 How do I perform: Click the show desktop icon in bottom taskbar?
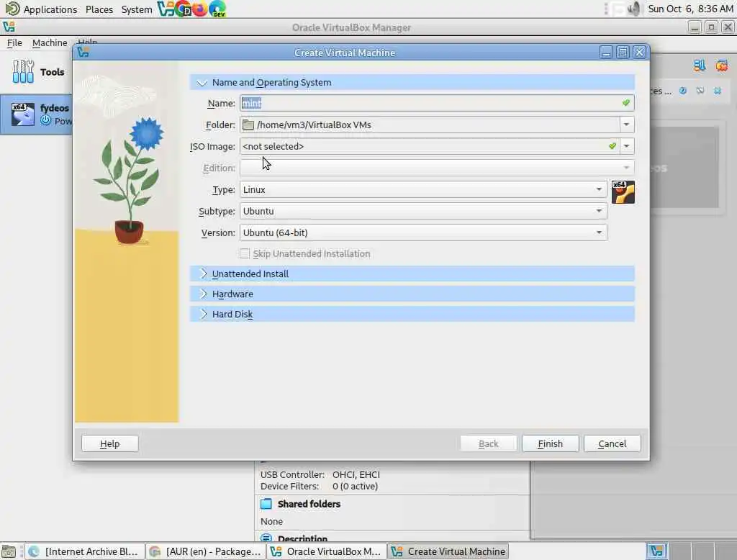pos(9,551)
